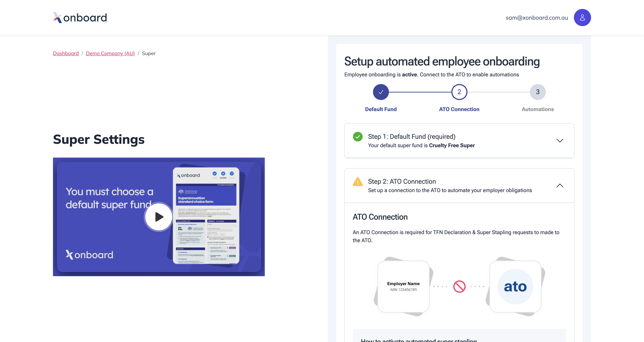The height and width of the screenshot is (342, 644).
Task: Open the Demo Company (AU) link
Action: click(x=110, y=53)
